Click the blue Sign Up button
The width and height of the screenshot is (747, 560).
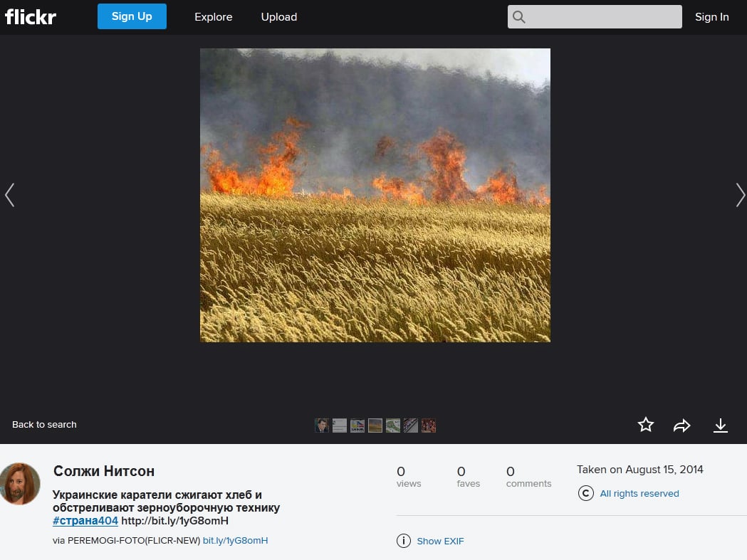[132, 16]
